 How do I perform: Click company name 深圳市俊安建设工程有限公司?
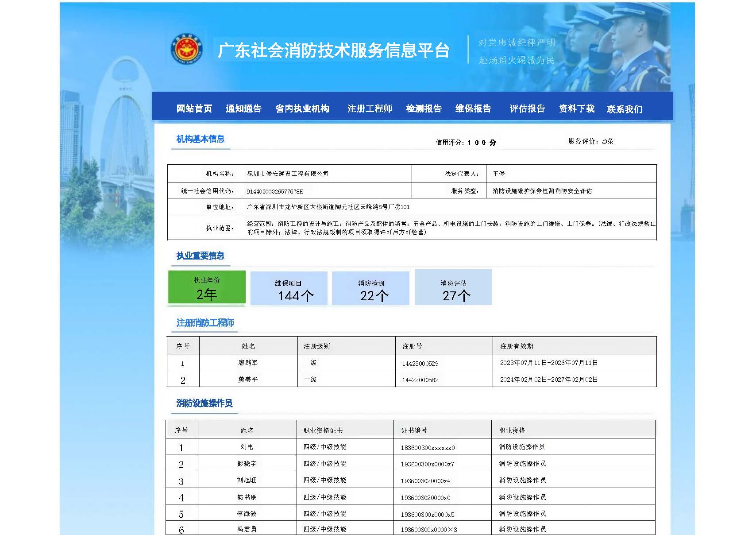[288, 174]
